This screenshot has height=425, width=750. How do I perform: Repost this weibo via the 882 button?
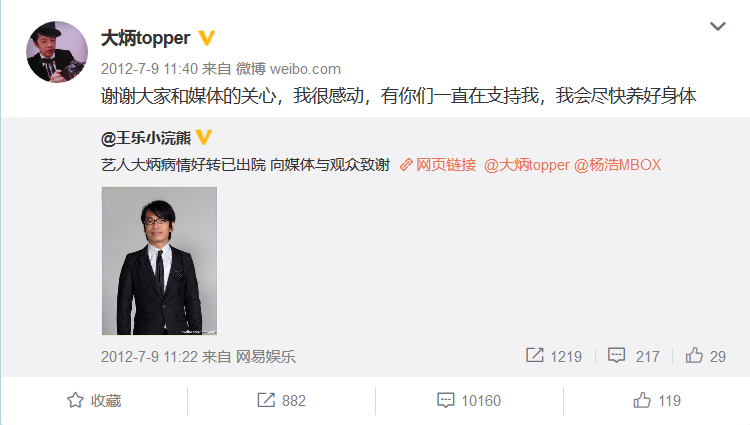pyautogui.click(x=282, y=400)
